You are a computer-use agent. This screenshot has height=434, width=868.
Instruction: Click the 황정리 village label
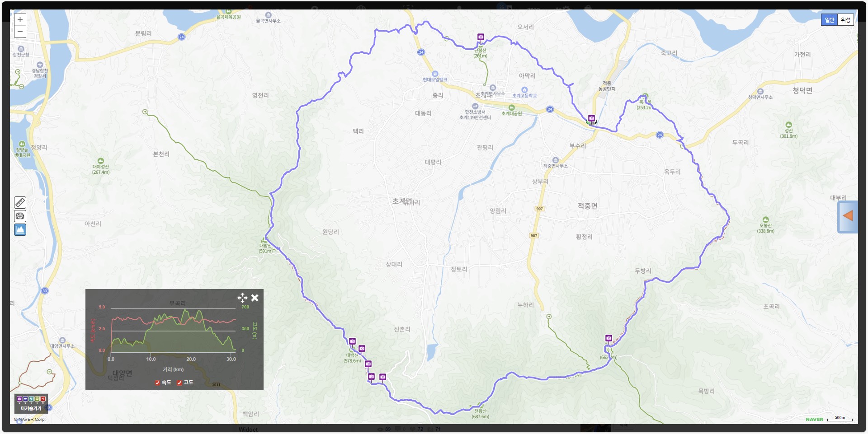pyautogui.click(x=584, y=237)
